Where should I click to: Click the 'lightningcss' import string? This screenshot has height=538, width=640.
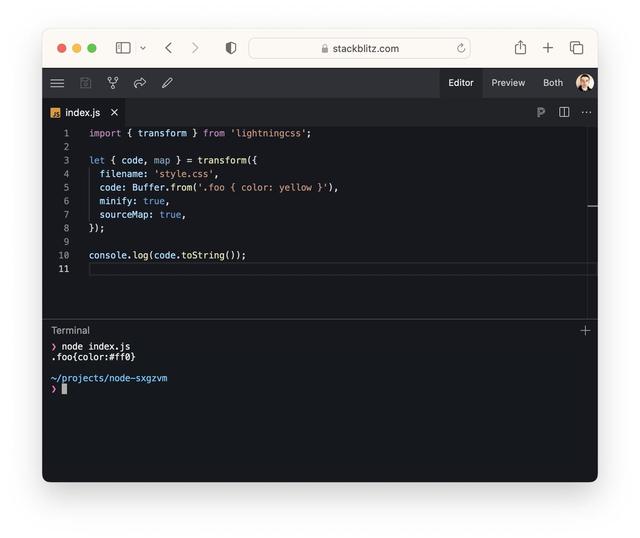(x=268, y=133)
